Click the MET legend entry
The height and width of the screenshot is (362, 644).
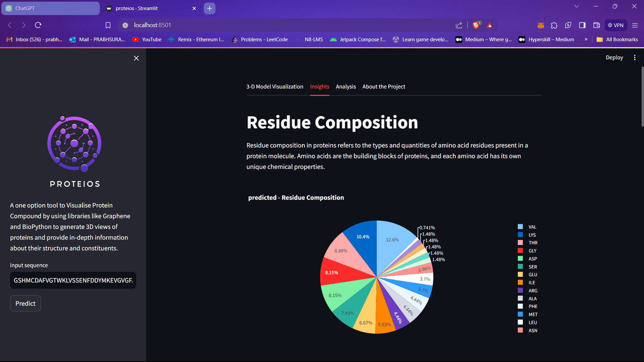[527, 315]
